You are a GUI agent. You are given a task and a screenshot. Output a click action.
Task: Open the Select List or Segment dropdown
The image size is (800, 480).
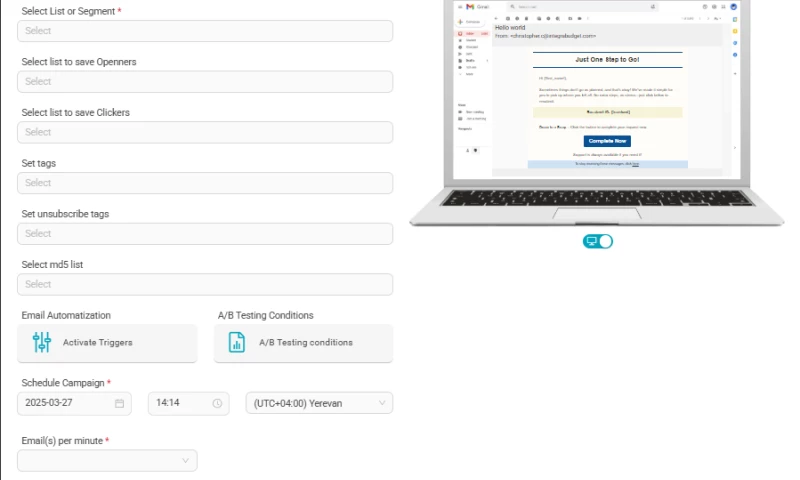205,31
